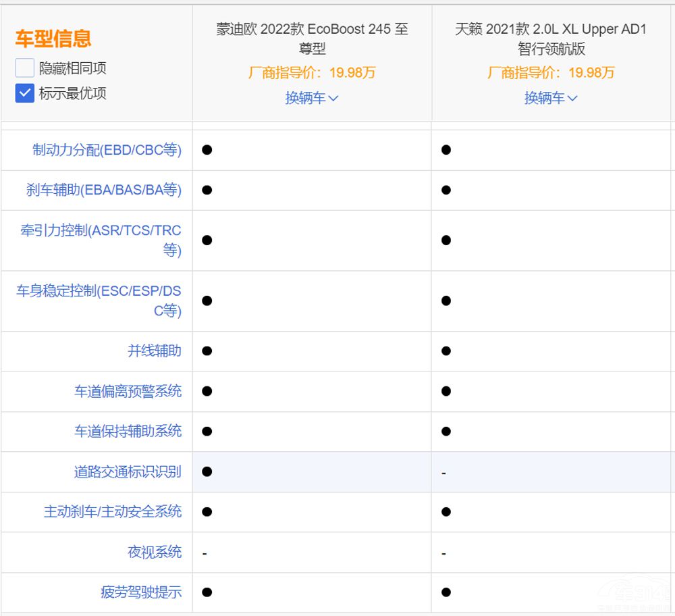Open 换辆车 dropdown for 蒙迪欧
675x616 pixels.
pyautogui.click(x=312, y=98)
